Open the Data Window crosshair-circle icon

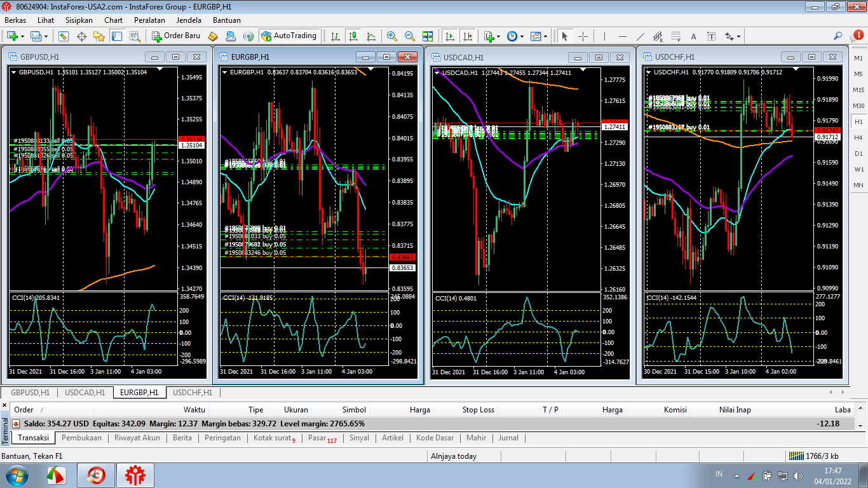(x=81, y=36)
